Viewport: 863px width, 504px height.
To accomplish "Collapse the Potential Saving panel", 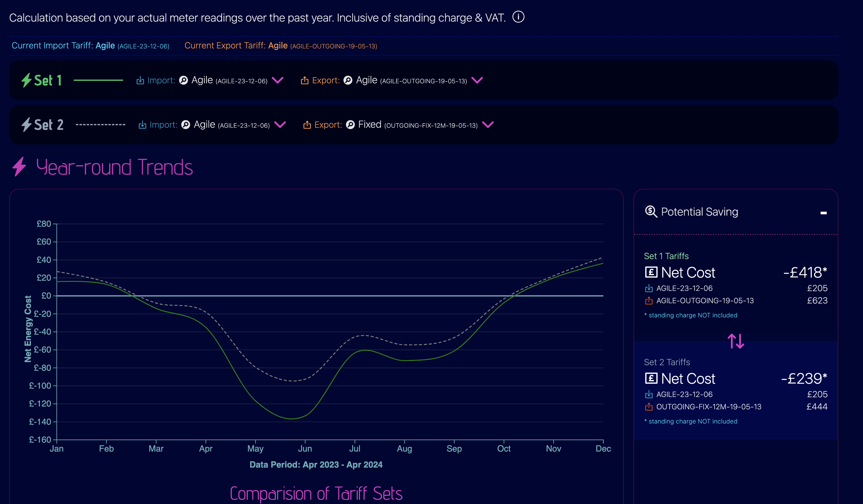I will coord(823,213).
